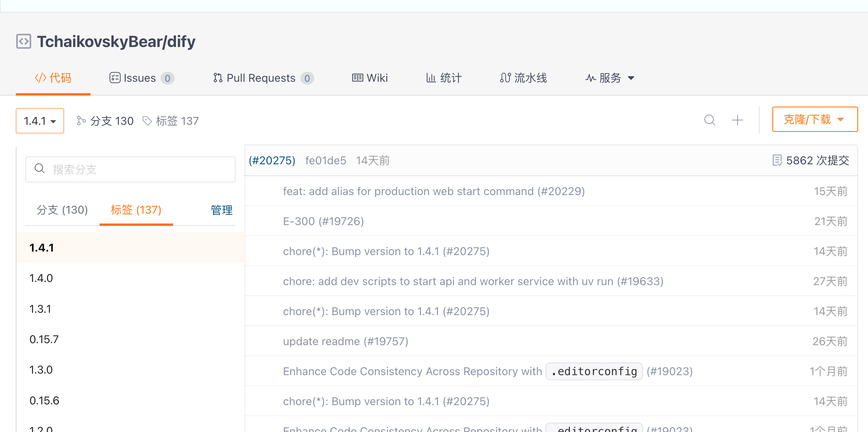Open commit link fe01de5
This screenshot has width=868, height=432.
click(326, 160)
